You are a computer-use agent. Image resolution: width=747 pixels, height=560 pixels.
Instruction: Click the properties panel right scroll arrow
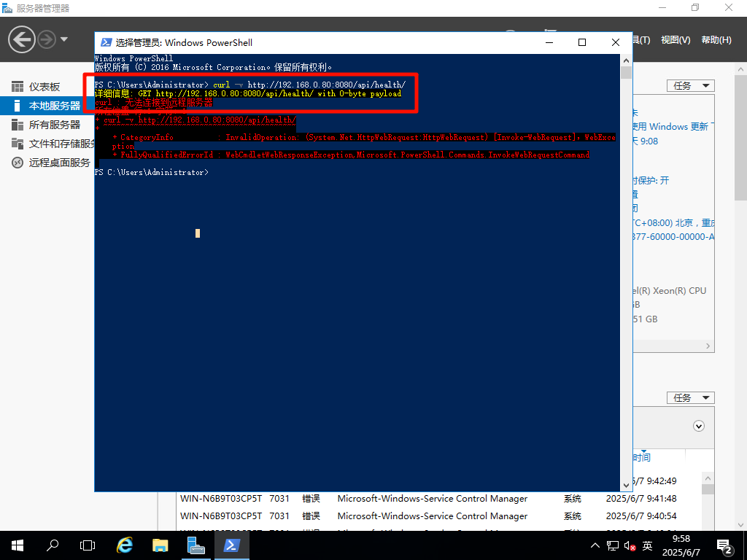708,346
